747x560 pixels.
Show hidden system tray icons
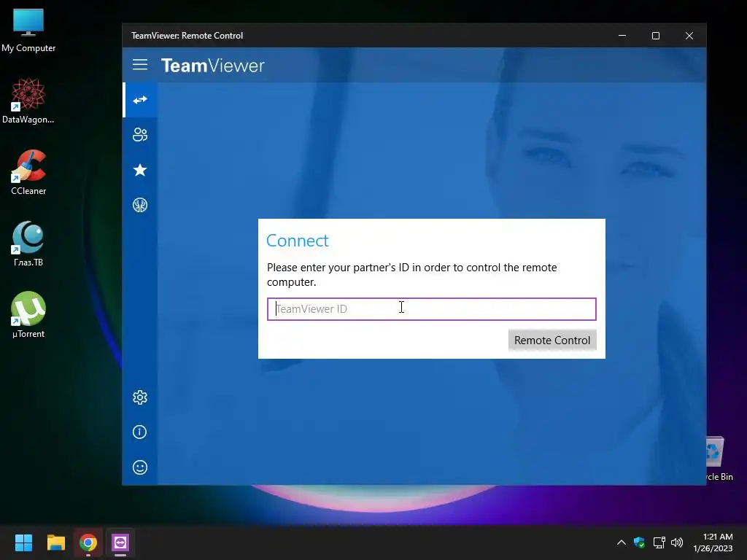click(622, 542)
